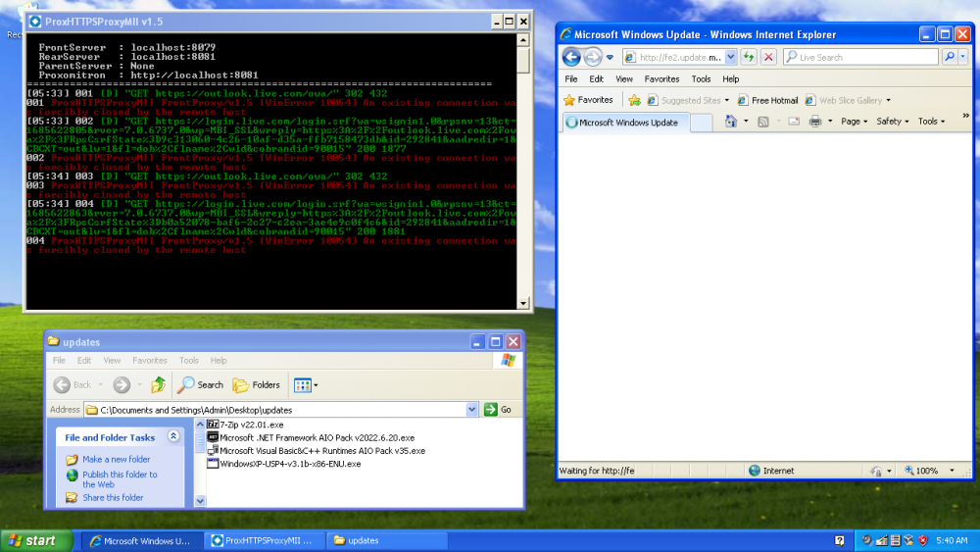Click the Stop loading X icon in IE

[768, 57]
